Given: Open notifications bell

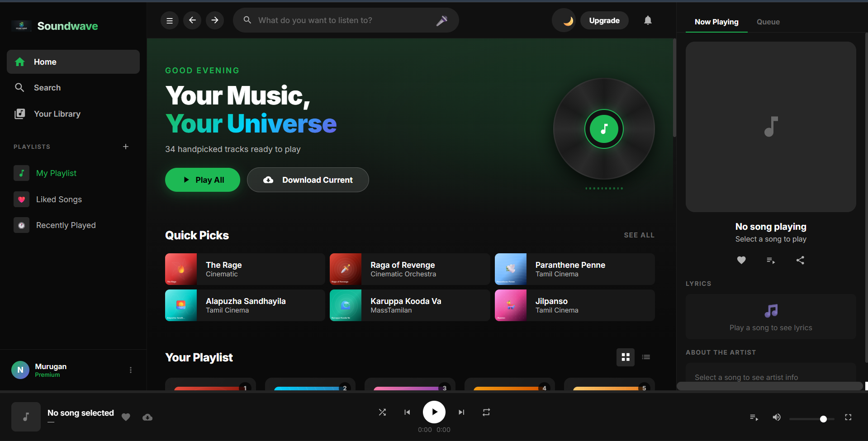Looking at the screenshot, I should tap(648, 20).
